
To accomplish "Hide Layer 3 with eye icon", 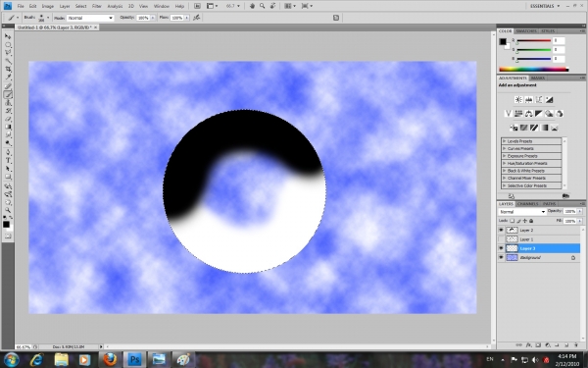I will (501, 248).
